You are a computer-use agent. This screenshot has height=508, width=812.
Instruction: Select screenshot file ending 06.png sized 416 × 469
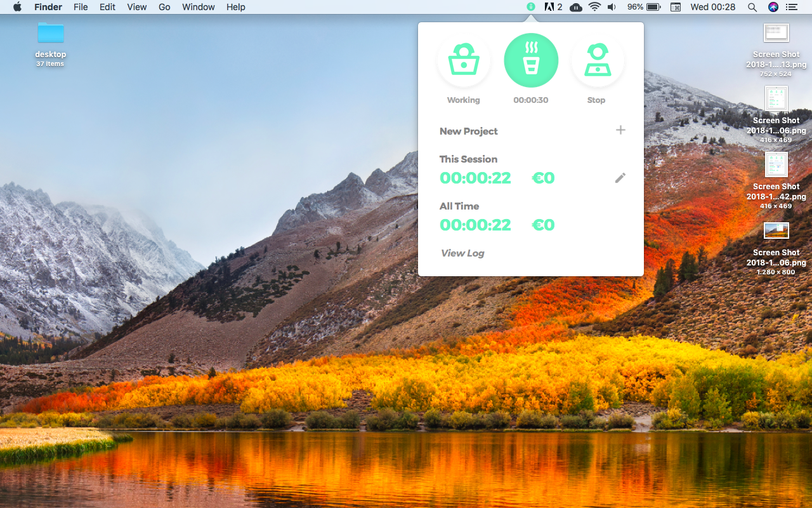tap(776, 115)
